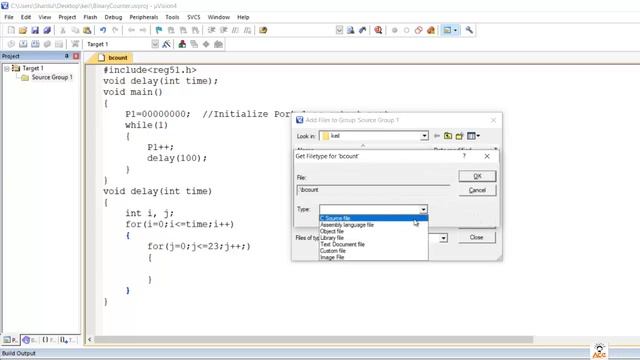Image resolution: width=640 pixels, height=360 pixels.
Task: Open the Files of type dropdown arrow
Action: pyautogui.click(x=443, y=238)
